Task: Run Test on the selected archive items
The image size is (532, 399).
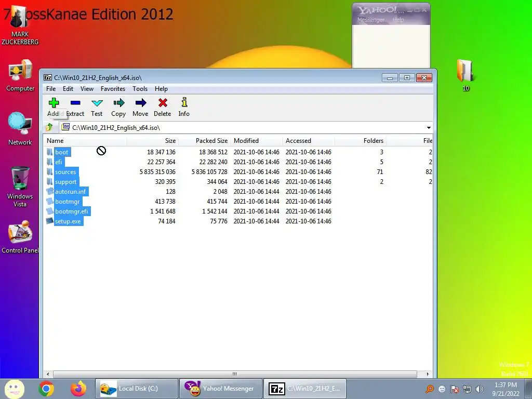Action: (97, 103)
